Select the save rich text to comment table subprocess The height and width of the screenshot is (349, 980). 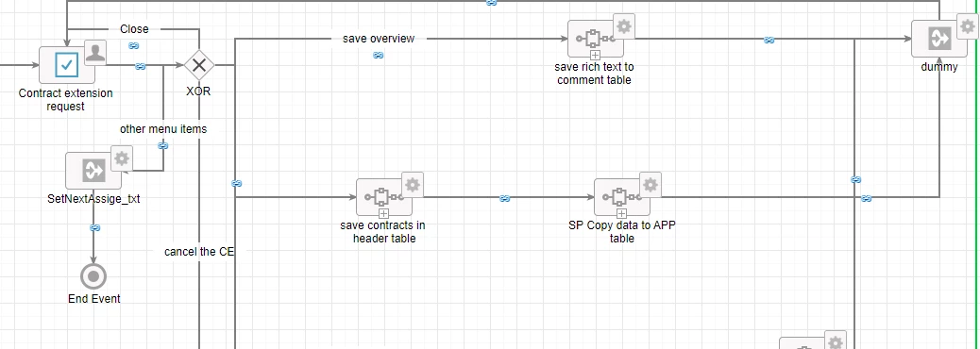[x=596, y=39]
